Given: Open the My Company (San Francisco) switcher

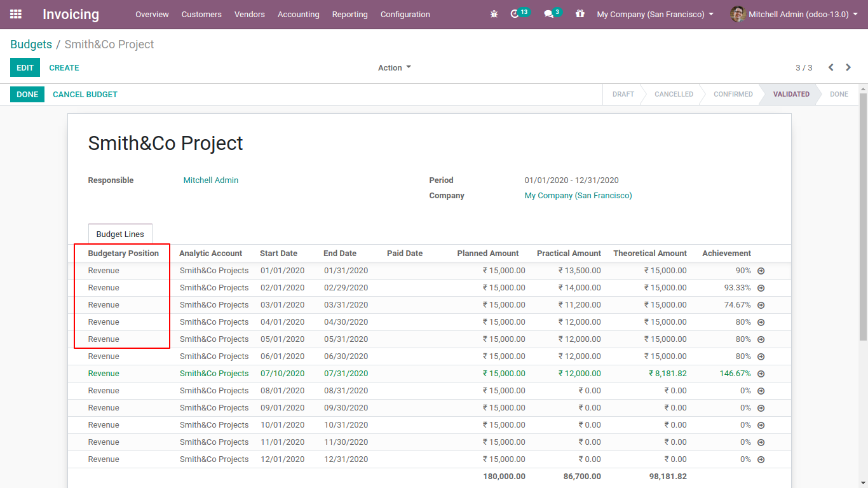Looking at the screenshot, I should click(654, 14).
